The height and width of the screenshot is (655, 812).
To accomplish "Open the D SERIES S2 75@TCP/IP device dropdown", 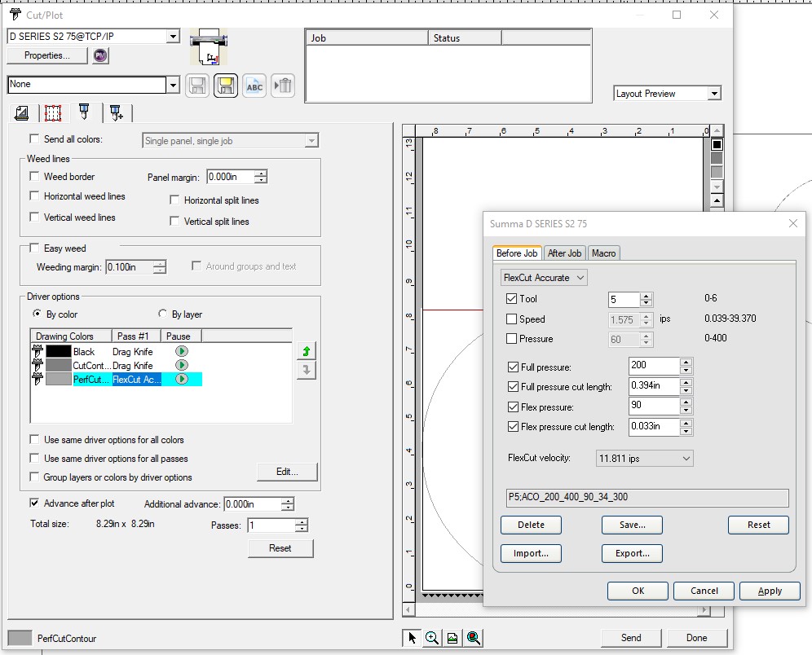I will (x=173, y=36).
